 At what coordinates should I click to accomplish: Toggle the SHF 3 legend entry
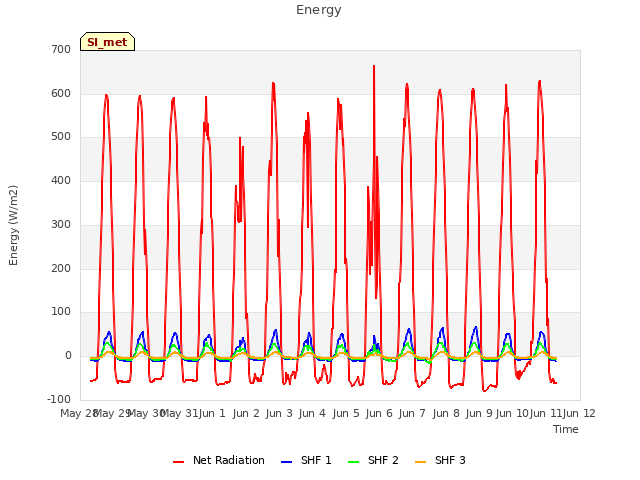point(440,460)
